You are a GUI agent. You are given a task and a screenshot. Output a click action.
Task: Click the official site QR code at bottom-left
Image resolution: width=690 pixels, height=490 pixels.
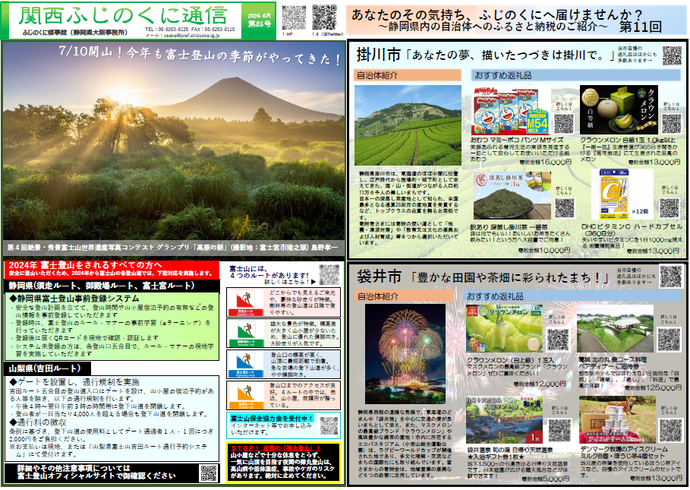208,473
